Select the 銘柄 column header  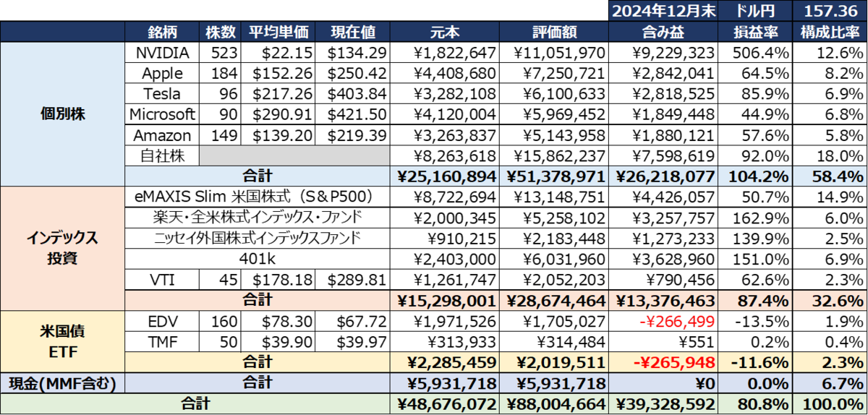click(162, 33)
